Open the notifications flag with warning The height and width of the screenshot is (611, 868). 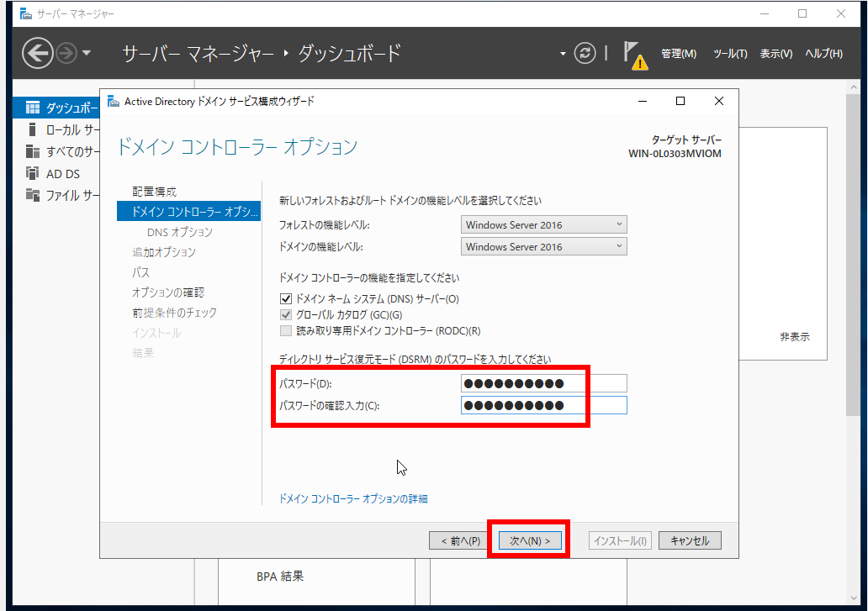pyautogui.click(x=634, y=55)
